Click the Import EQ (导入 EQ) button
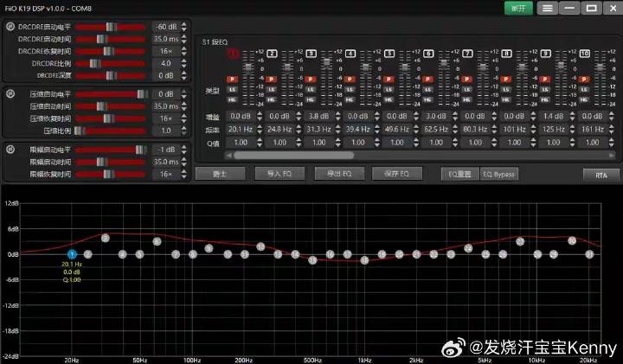Image resolution: width=623 pixels, height=364 pixels. coord(279,174)
